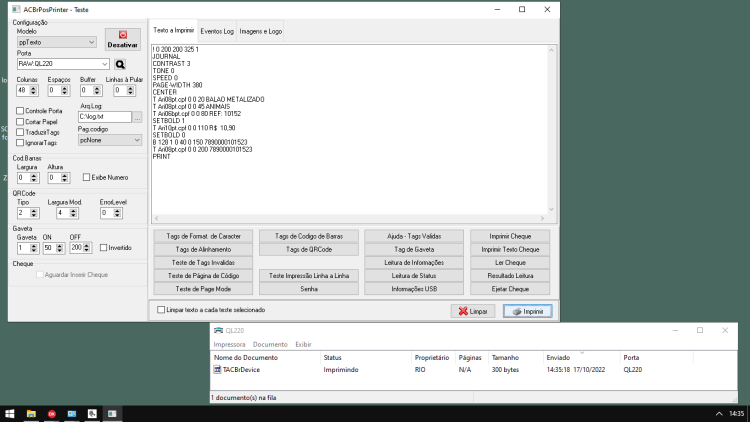The image size is (750, 422).
Task: Click the QRCode Tipo stepper
Action: (33, 213)
